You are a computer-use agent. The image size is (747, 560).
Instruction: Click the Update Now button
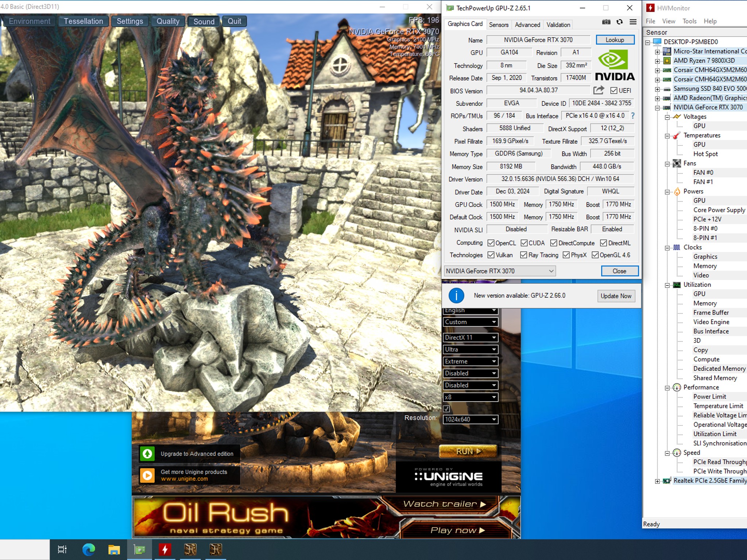616,296
